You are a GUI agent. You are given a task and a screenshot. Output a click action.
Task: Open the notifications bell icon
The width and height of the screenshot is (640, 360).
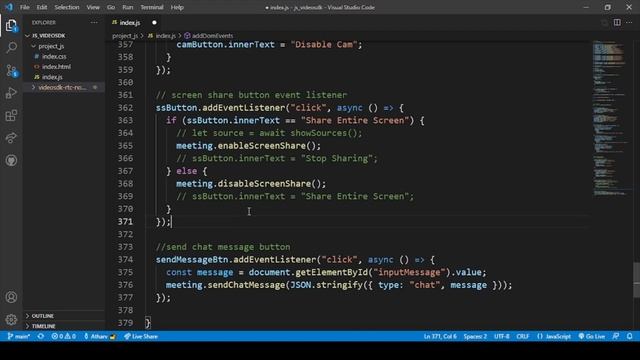(630, 336)
